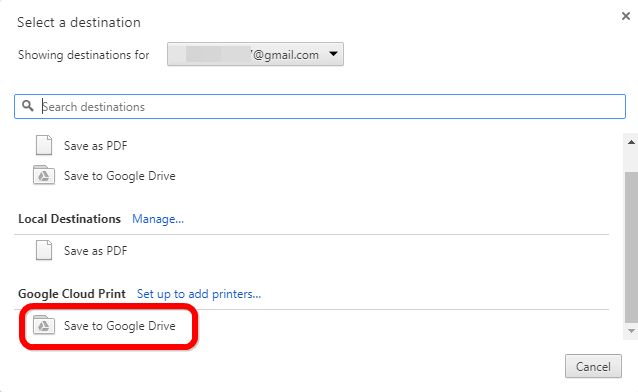Click the Cancel button
This screenshot has width=638, height=392.
(593, 366)
